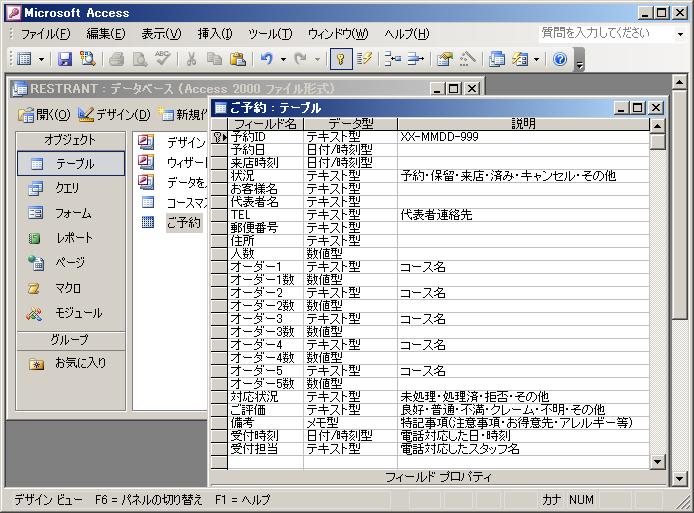Click the File Search toolbar icon

87,59
